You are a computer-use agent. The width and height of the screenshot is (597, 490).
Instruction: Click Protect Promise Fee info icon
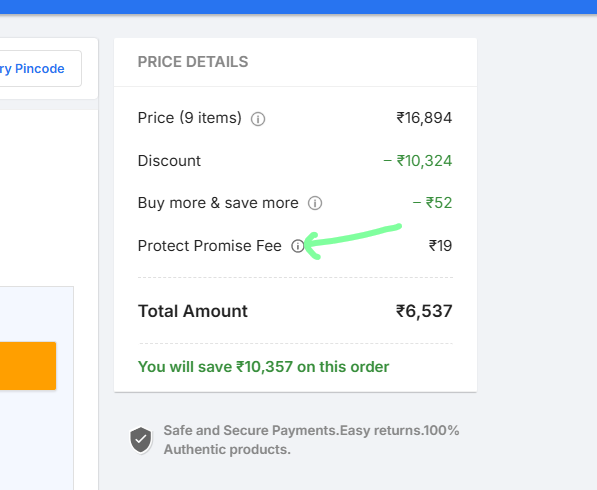pyautogui.click(x=298, y=246)
